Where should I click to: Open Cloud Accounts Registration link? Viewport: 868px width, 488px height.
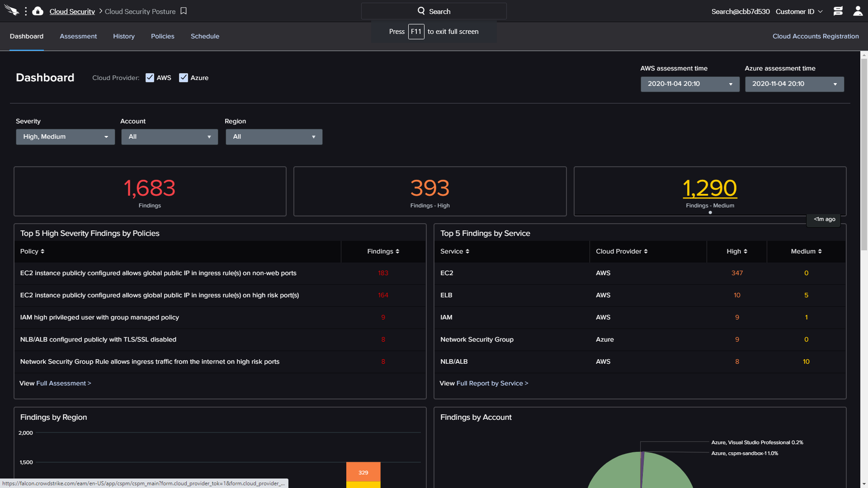pos(815,36)
